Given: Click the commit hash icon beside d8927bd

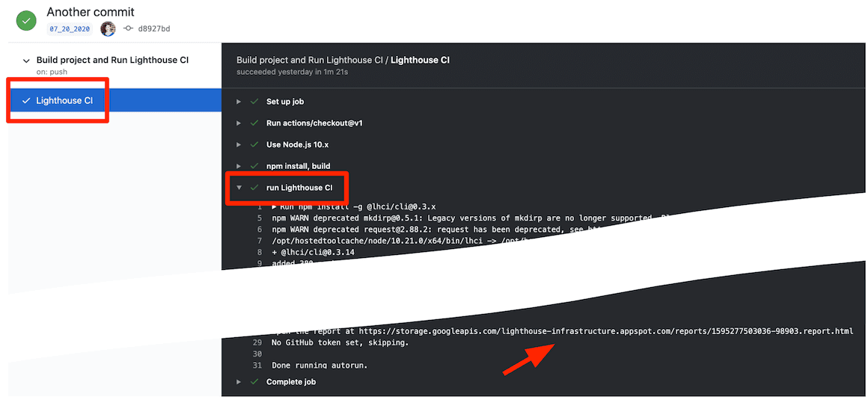Looking at the screenshot, I should (x=128, y=28).
